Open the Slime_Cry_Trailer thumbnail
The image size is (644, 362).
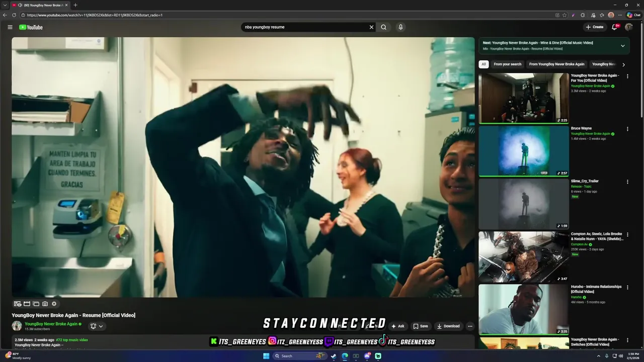524,204
